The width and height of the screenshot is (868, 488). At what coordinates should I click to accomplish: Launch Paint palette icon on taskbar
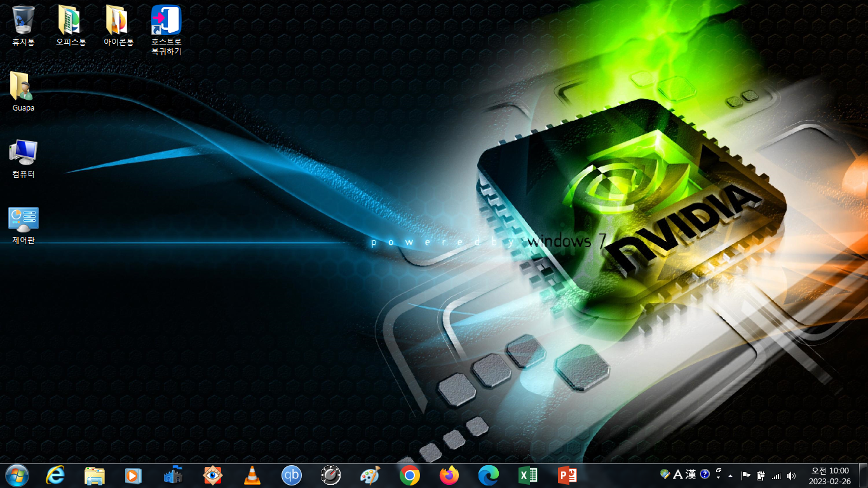(370, 475)
